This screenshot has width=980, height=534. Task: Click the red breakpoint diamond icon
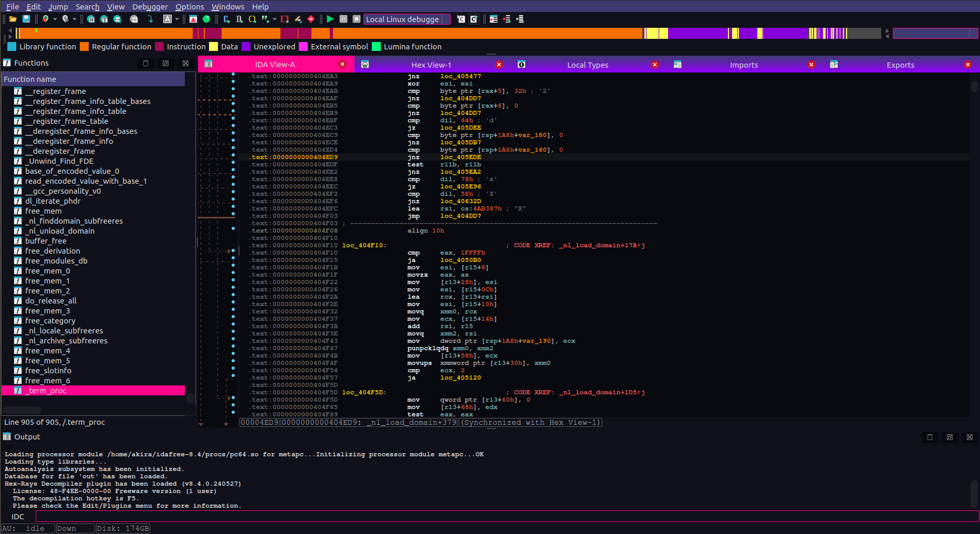coord(311,19)
